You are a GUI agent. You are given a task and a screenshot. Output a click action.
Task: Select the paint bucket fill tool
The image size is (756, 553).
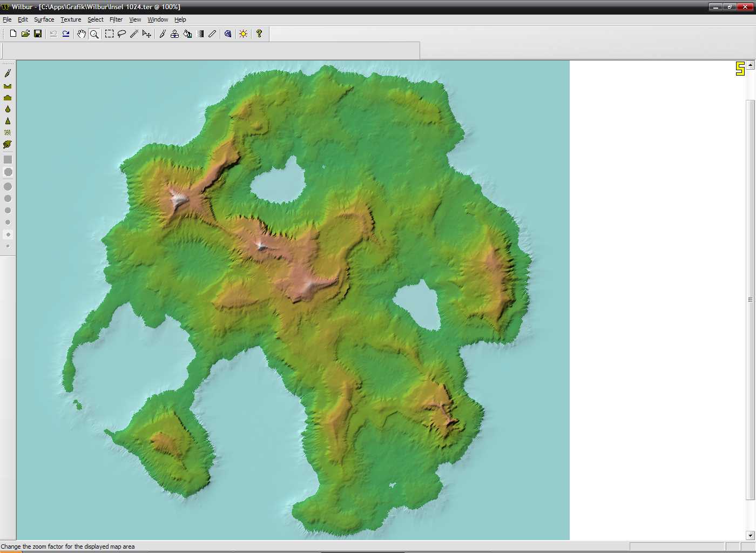click(x=187, y=34)
